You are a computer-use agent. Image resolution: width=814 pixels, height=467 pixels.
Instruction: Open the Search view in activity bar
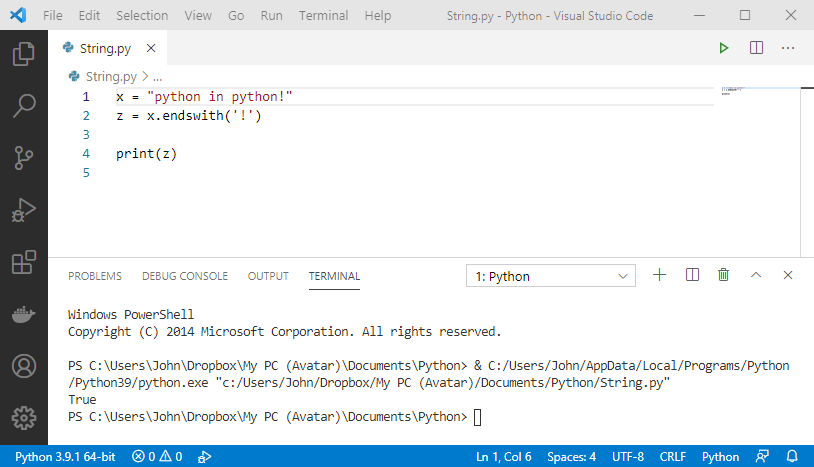click(x=23, y=106)
